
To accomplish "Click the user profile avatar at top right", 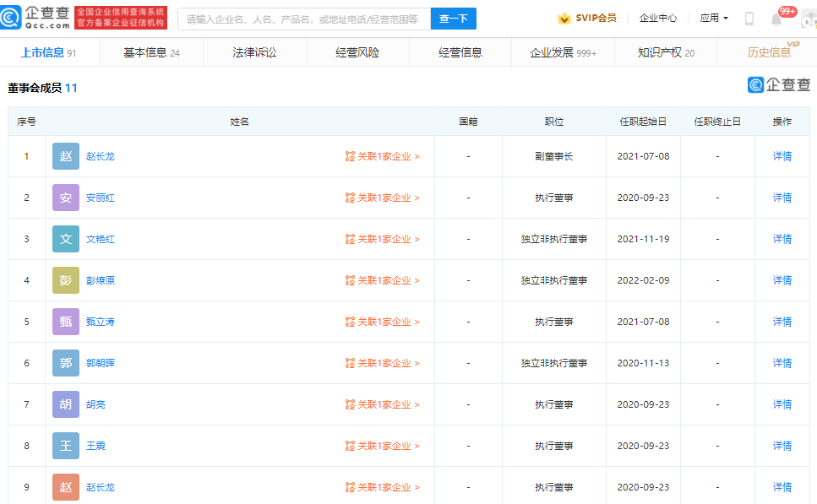I will 808,19.
